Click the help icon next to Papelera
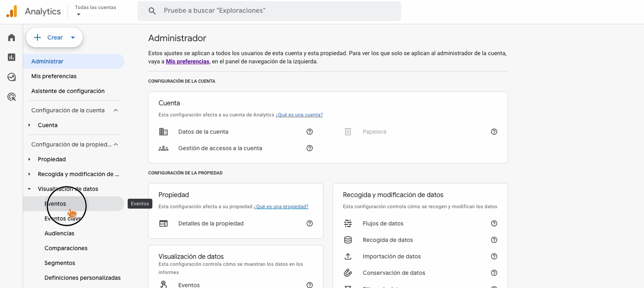644x288 pixels. 494,132
